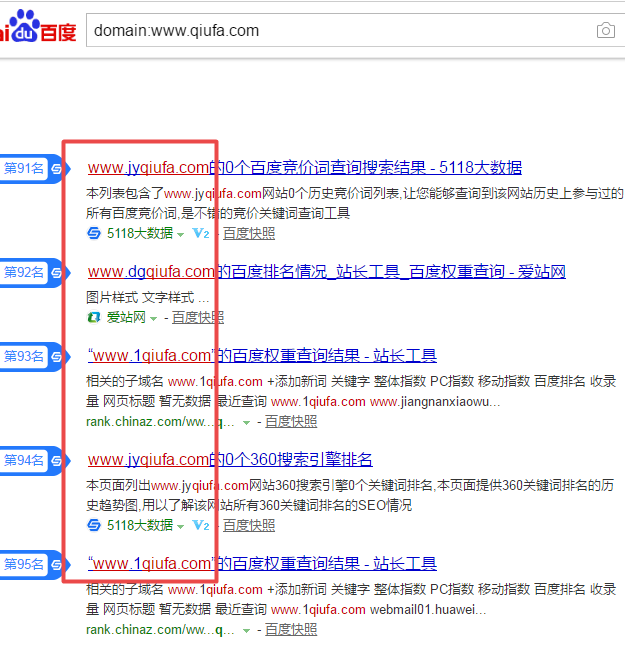Click rank.chinaz.com URL in 第93名 result
625x645 pixels.
click(160, 422)
